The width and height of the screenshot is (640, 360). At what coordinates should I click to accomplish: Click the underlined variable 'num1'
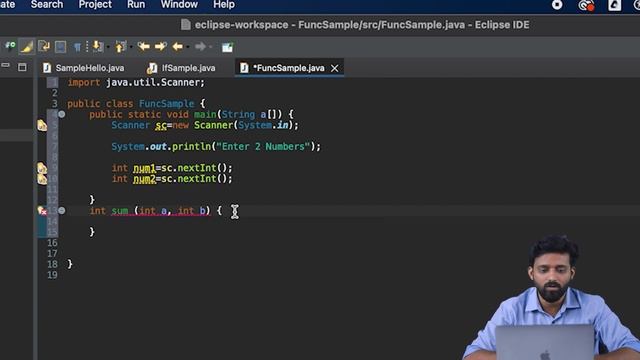(x=144, y=168)
